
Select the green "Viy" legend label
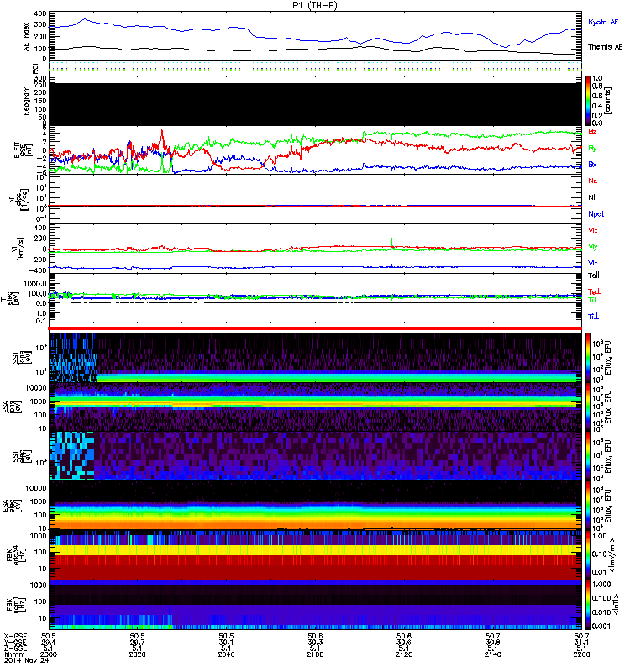593,247
